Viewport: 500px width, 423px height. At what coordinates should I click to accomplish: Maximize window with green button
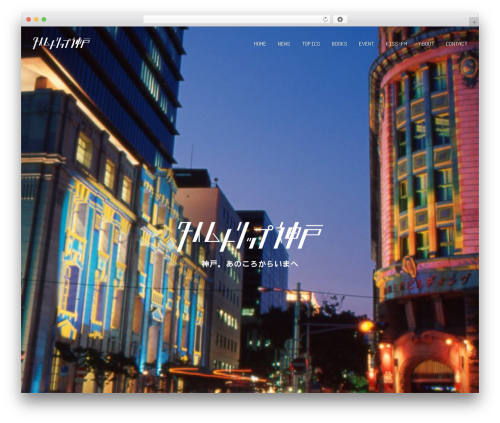click(44, 20)
